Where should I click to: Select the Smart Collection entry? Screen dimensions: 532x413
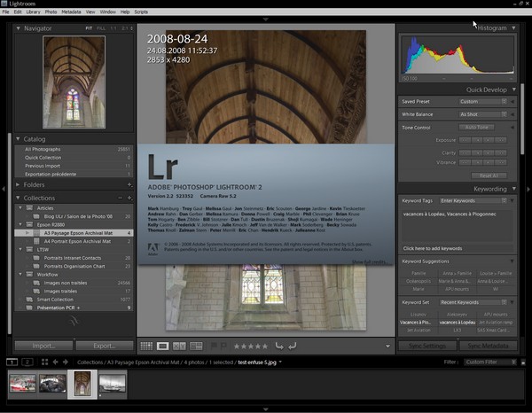[x=74, y=300]
